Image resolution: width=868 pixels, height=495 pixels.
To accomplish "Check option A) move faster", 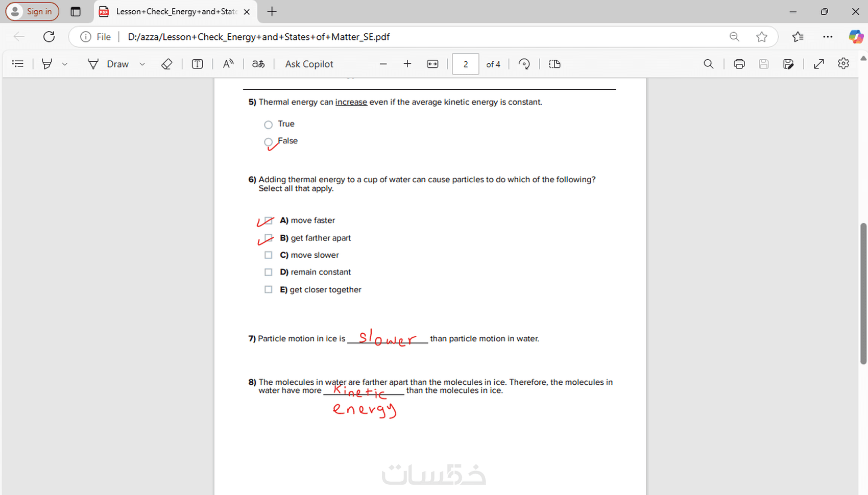I will pyautogui.click(x=269, y=220).
